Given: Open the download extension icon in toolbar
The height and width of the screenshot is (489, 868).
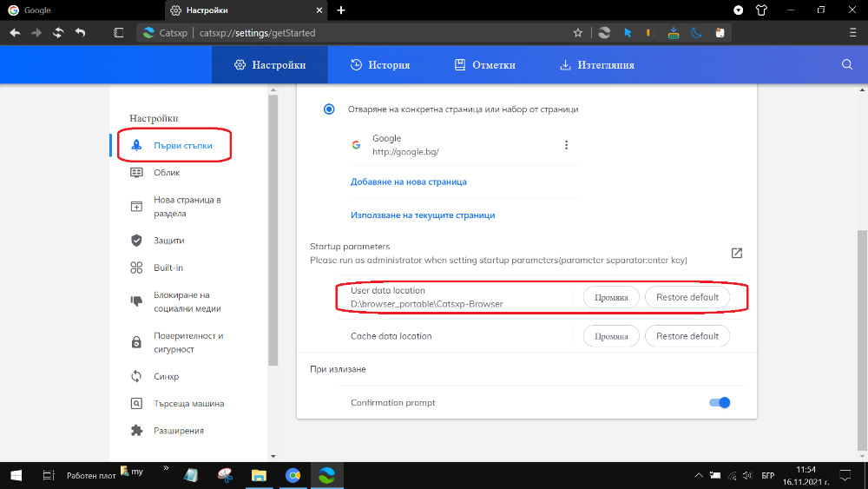Looking at the screenshot, I should [x=674, y=33].
